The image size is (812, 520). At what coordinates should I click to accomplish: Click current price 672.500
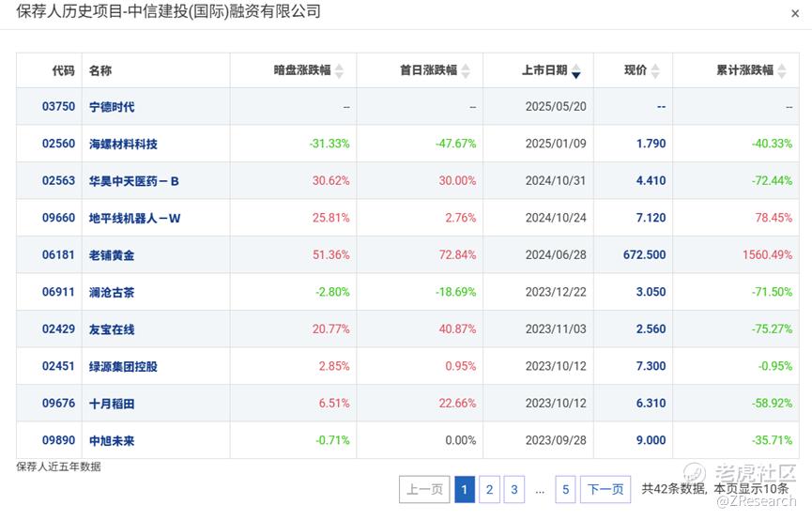pyautogui.click(x=645, y=254)
